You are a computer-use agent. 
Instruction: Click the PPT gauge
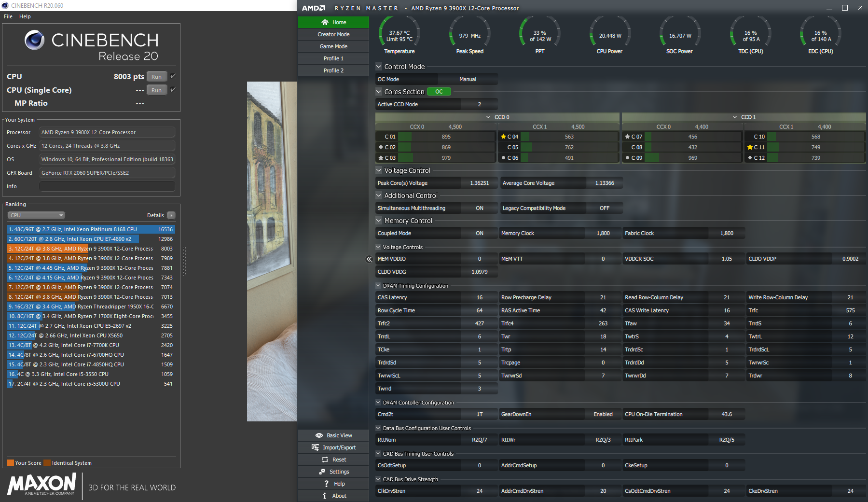[540, 35]
